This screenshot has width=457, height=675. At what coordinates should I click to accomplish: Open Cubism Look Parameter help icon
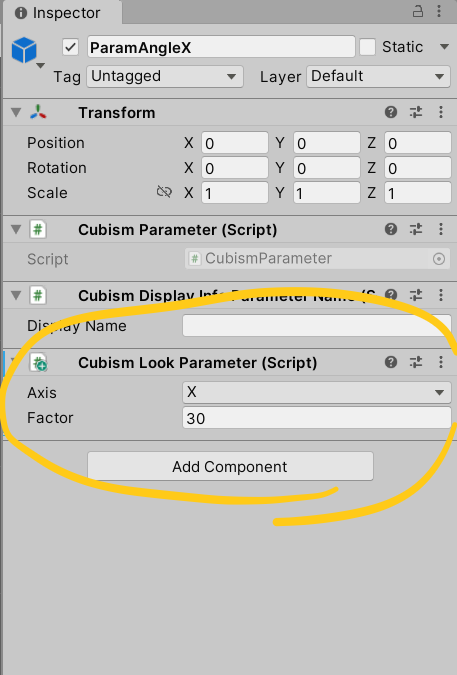click(391, 362)
